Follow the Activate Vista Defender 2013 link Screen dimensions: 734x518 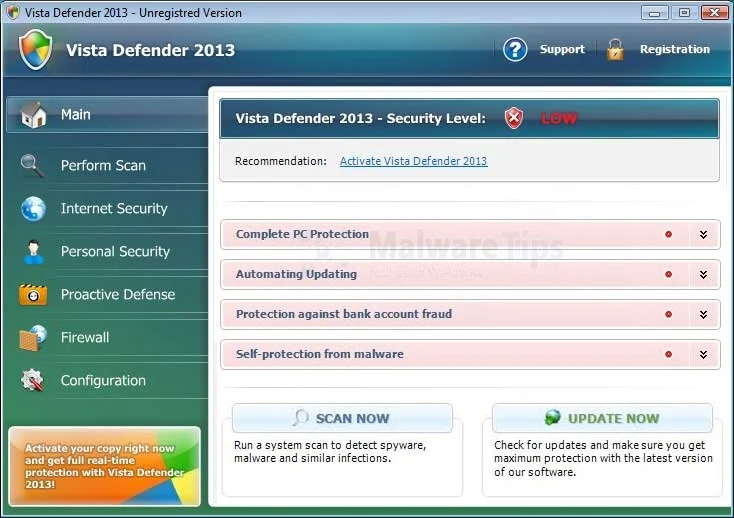click(x=413, y=161)
